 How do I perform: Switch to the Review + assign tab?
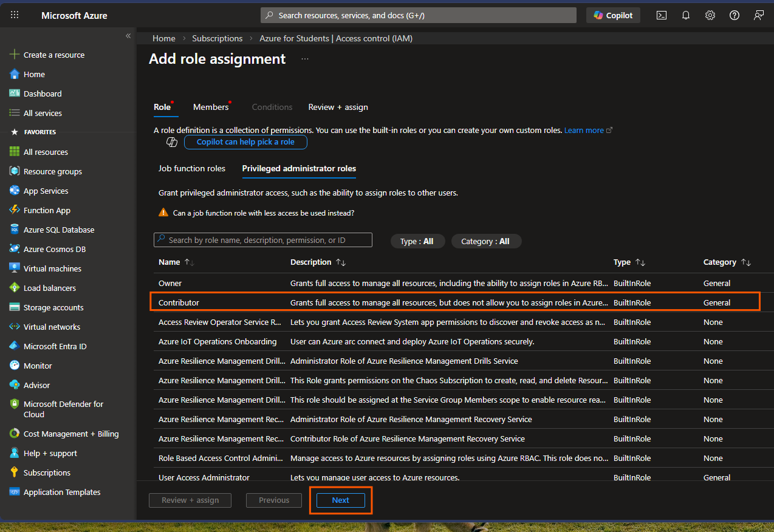click(x=338, y=107)
